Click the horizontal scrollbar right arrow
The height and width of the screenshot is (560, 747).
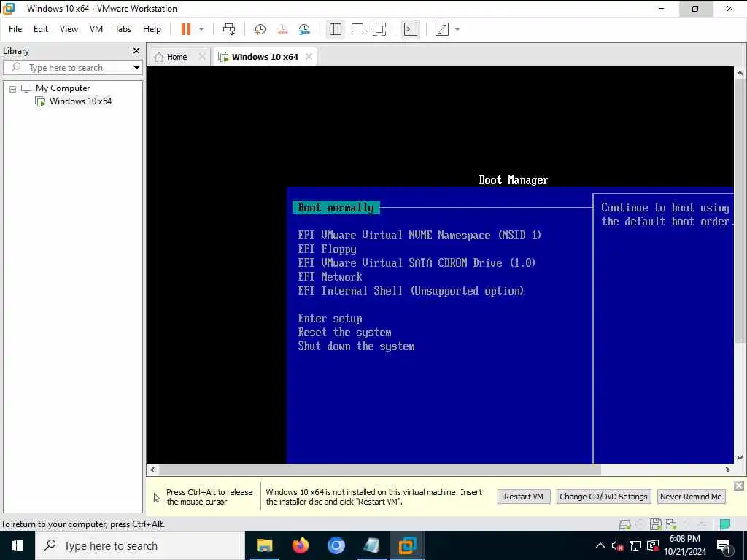[728, 470]
